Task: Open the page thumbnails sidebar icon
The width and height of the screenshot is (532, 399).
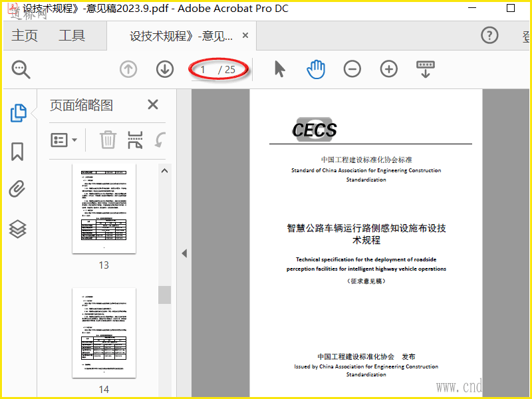Action: [x=18, y=112]
